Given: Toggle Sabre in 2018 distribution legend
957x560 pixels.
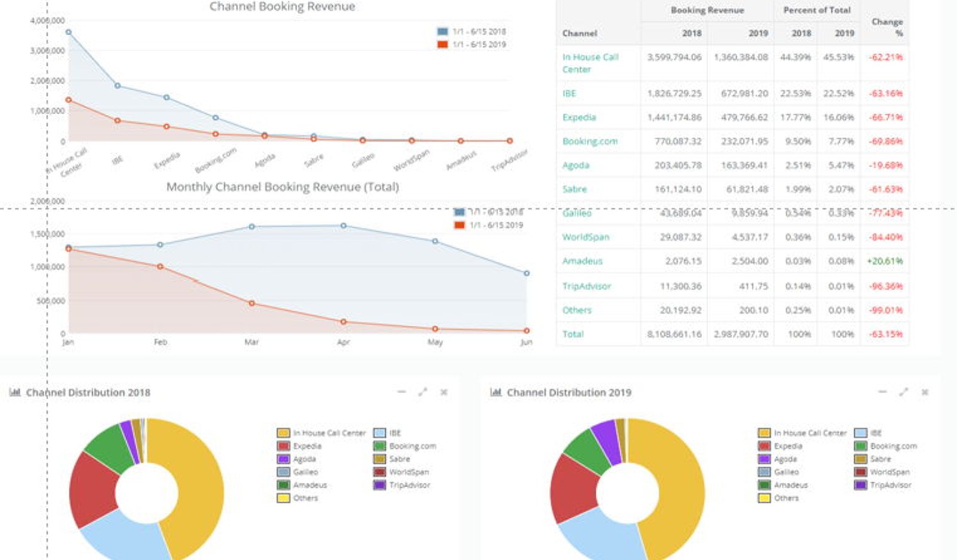Looking at the screenshot, I should coord(392,459).
